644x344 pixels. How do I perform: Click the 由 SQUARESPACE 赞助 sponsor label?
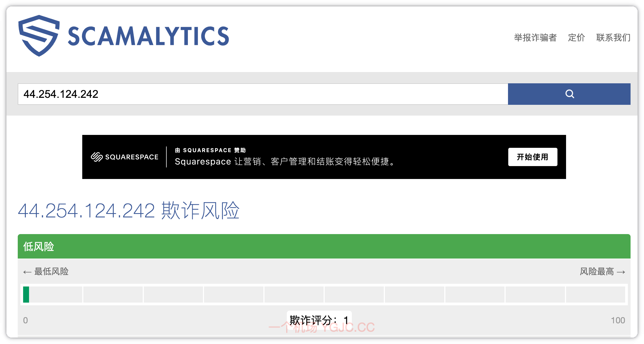210,150
